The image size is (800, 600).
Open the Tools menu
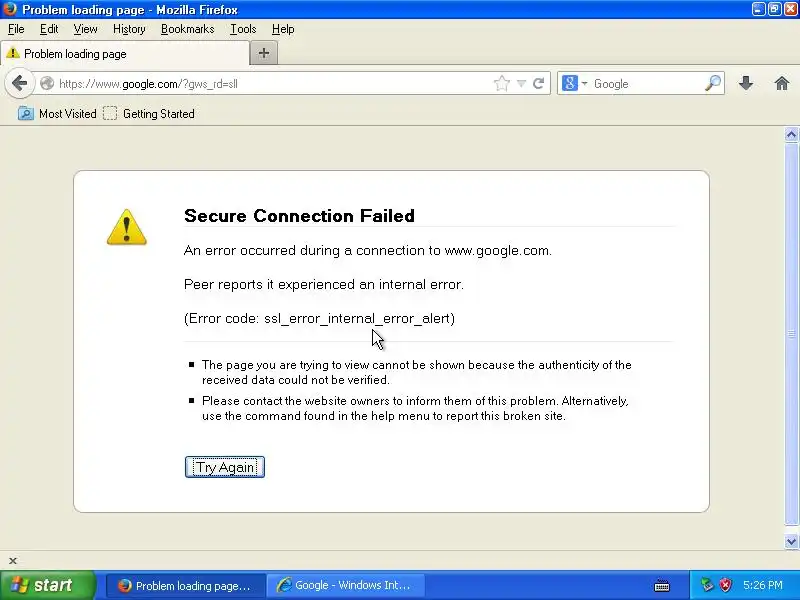coord(243,29)
